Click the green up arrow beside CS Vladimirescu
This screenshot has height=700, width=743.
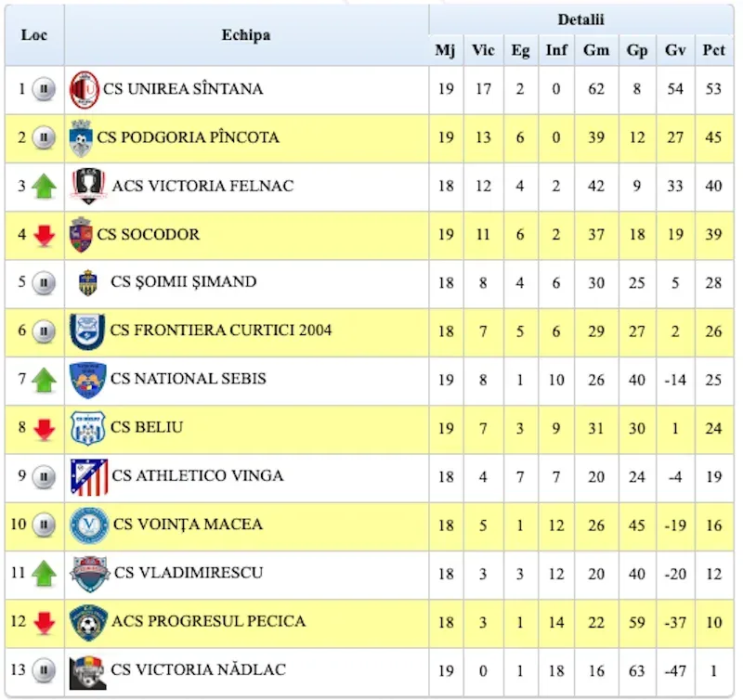44,574
